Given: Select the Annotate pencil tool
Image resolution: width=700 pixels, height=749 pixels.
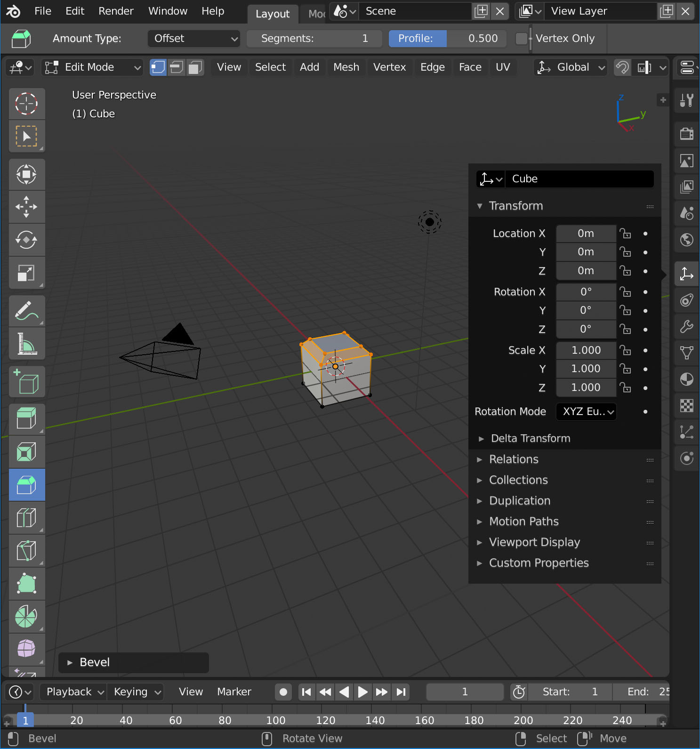Looking at the screenshot, I should [x=27, y=311].
